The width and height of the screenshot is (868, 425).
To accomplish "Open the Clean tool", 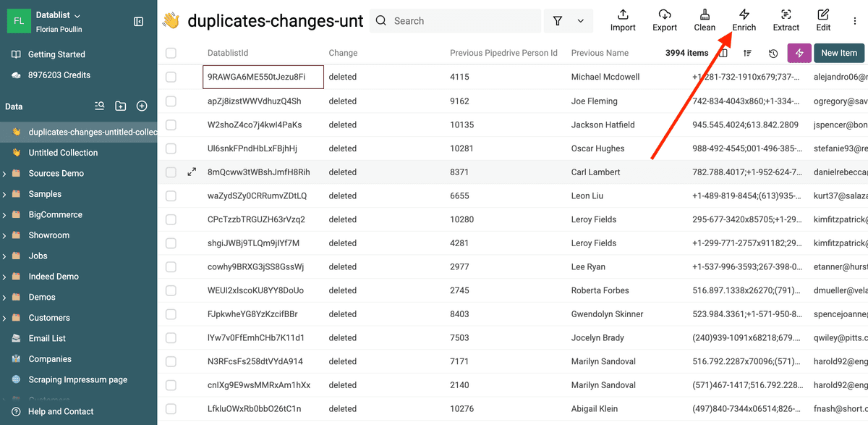I will pyautogui.click(x=705, y=20).
